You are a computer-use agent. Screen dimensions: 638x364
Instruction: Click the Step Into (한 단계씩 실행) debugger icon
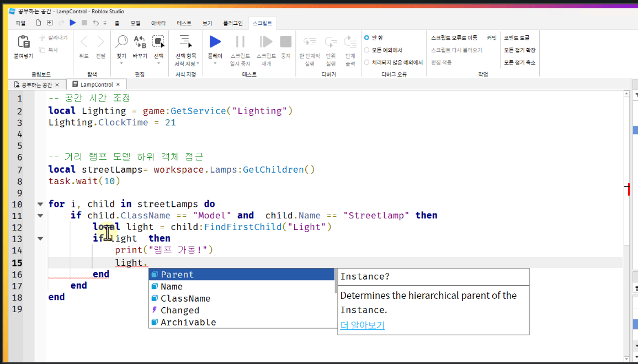point(310,42)
